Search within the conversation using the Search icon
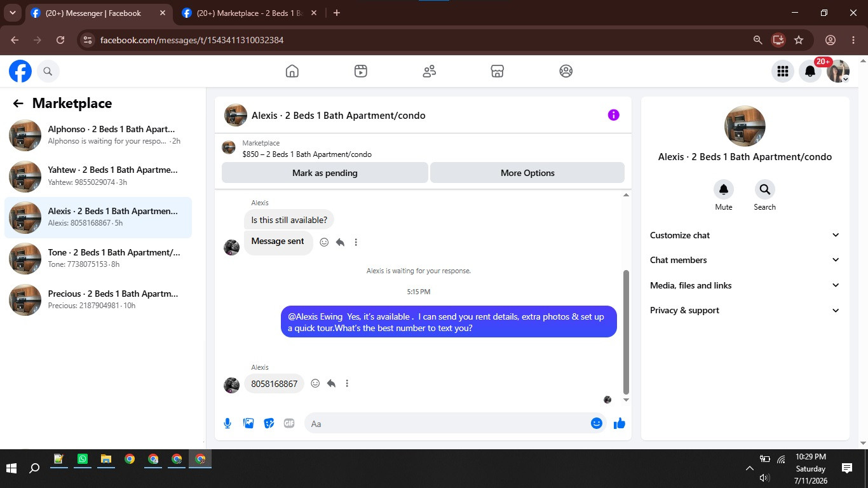This screenshot has height=488, width=868. (x=764, y=189)
